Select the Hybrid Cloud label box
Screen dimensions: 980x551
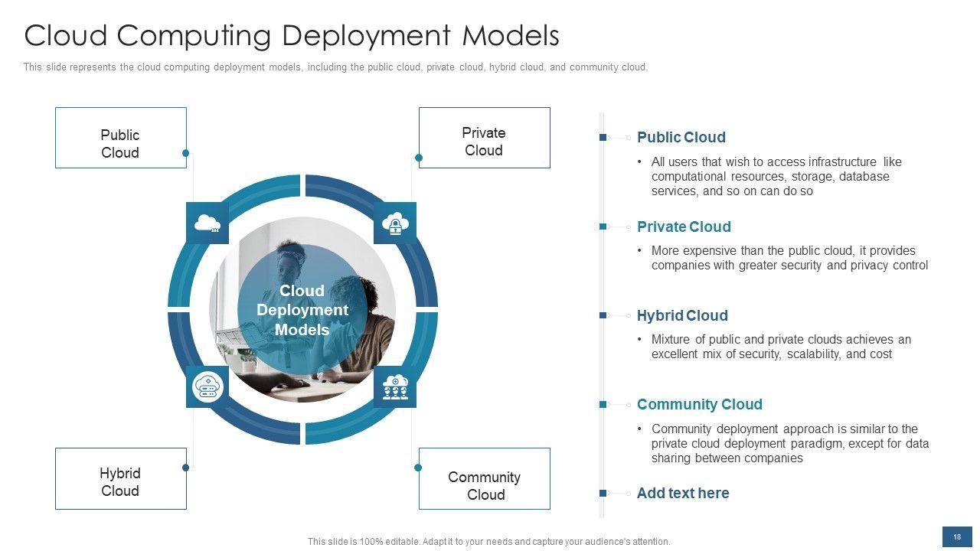[121, 479]
